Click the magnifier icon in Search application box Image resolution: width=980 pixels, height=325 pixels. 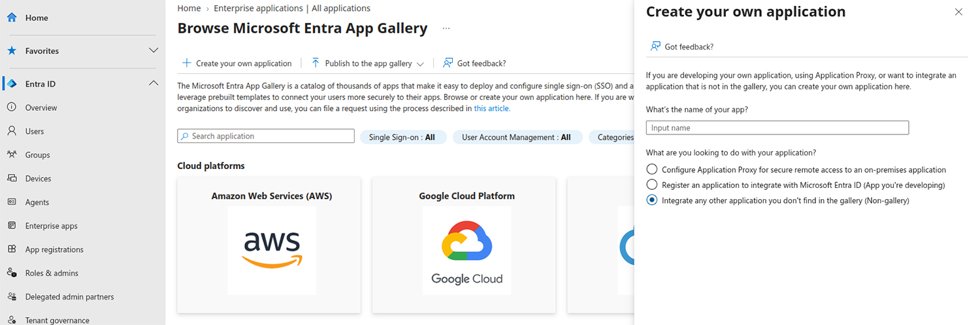[x=185, y=136]
